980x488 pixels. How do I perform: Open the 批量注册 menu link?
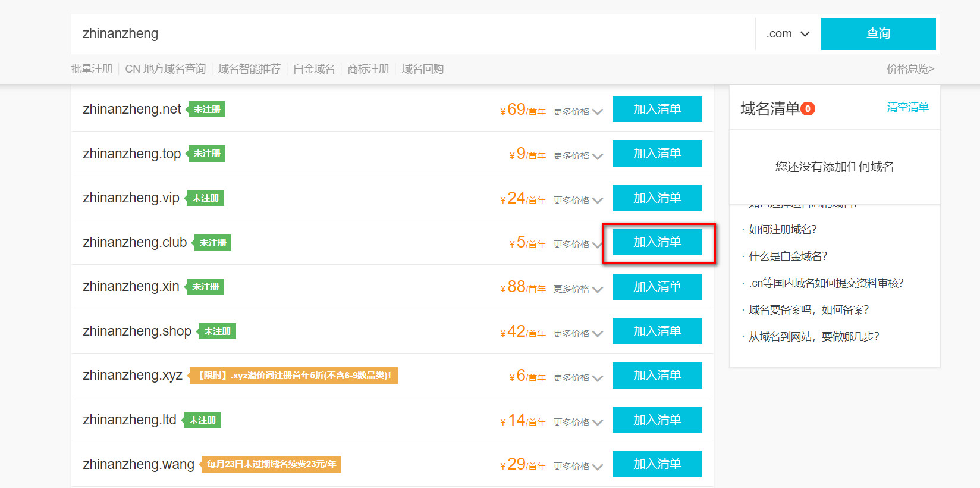[x=92, y=69]
